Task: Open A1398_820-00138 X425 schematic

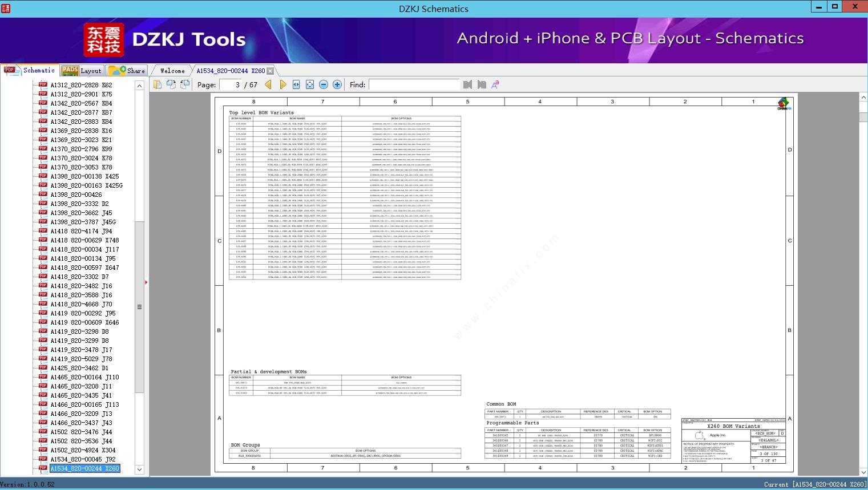Action: 84,176
